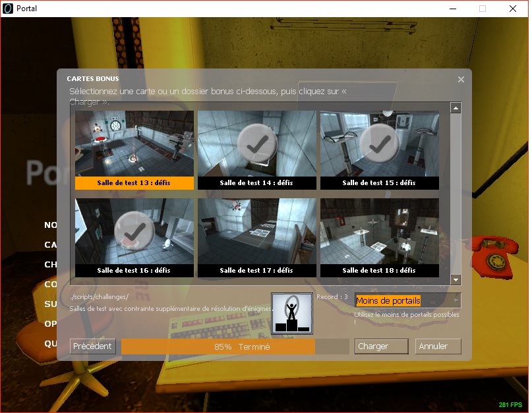This screenshot has width=532, height=413.
Task: Select Salle de test 13 thumbnail
Action: click(x=134, y=143)
